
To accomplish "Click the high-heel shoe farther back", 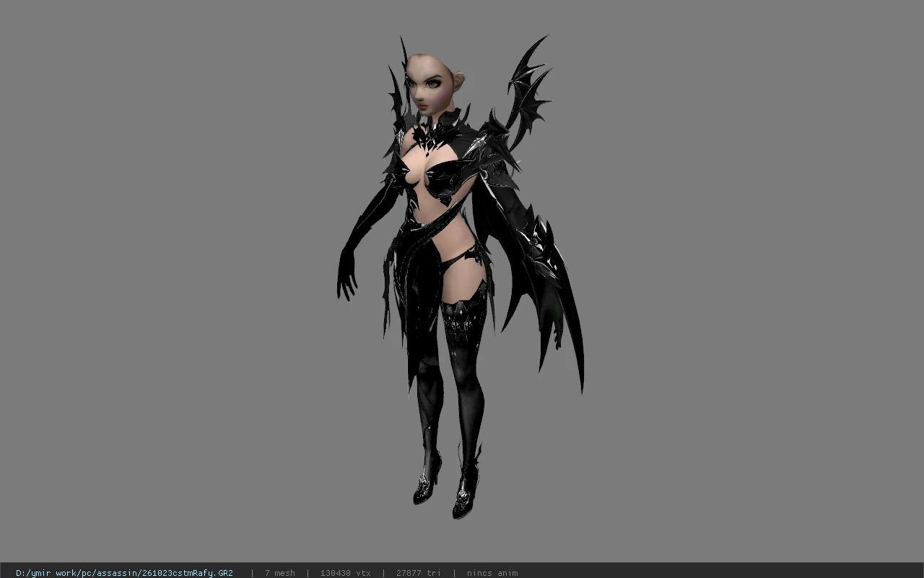I will [427, 480].
